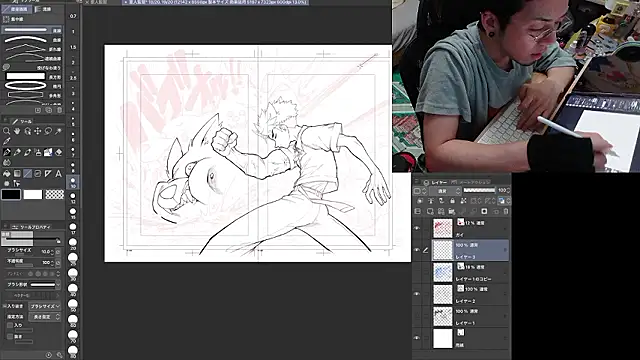The width and height of the screenshot is (640, 360).
Task: Select the Pencil tool
Action: [17, 152]
